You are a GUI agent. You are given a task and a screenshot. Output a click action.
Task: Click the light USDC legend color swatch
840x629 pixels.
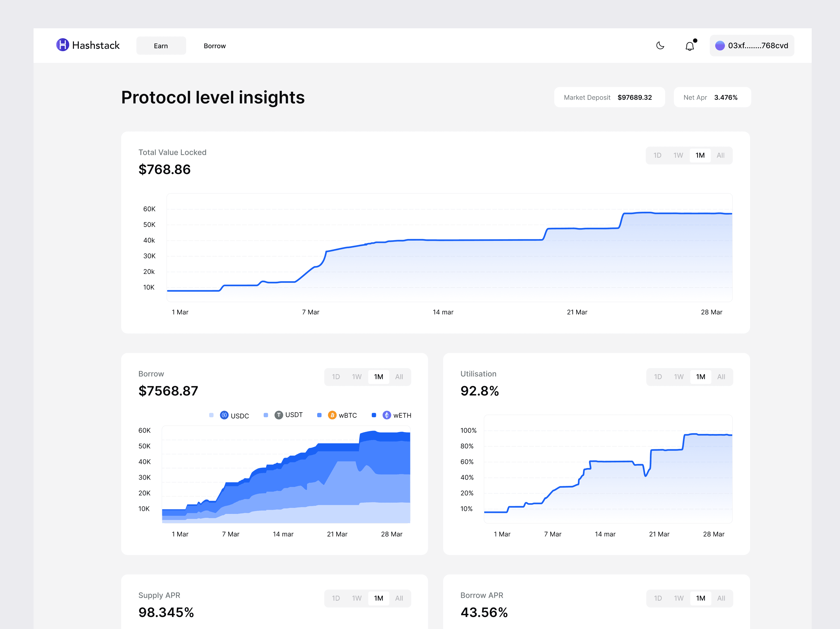pyautogui.click(x=211, y=415)
